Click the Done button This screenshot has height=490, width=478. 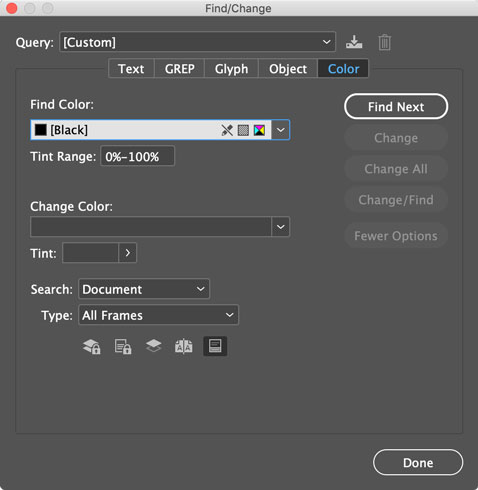pos(418,462)
